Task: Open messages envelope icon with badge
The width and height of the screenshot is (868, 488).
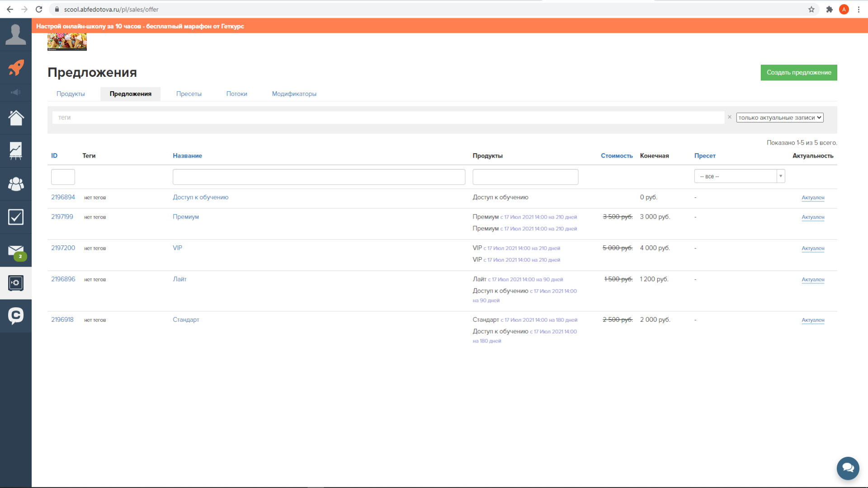Action: coord(16,250)
